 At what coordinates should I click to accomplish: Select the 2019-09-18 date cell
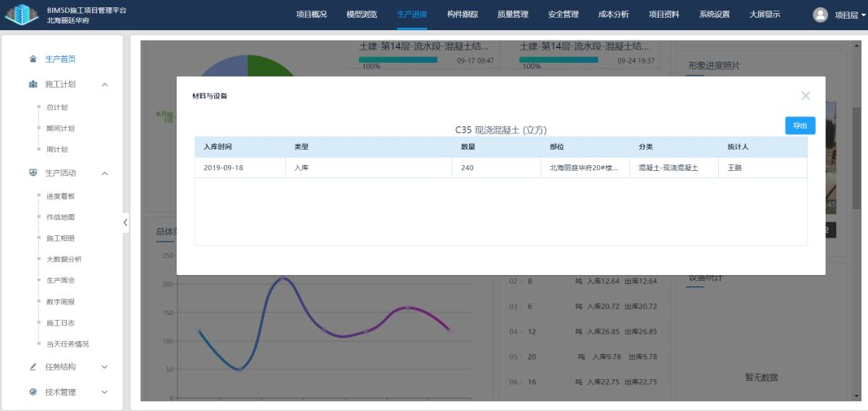239,168
